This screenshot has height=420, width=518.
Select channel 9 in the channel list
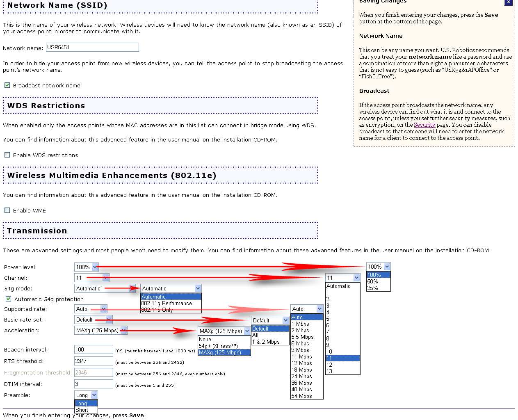(x=343, y=345)
